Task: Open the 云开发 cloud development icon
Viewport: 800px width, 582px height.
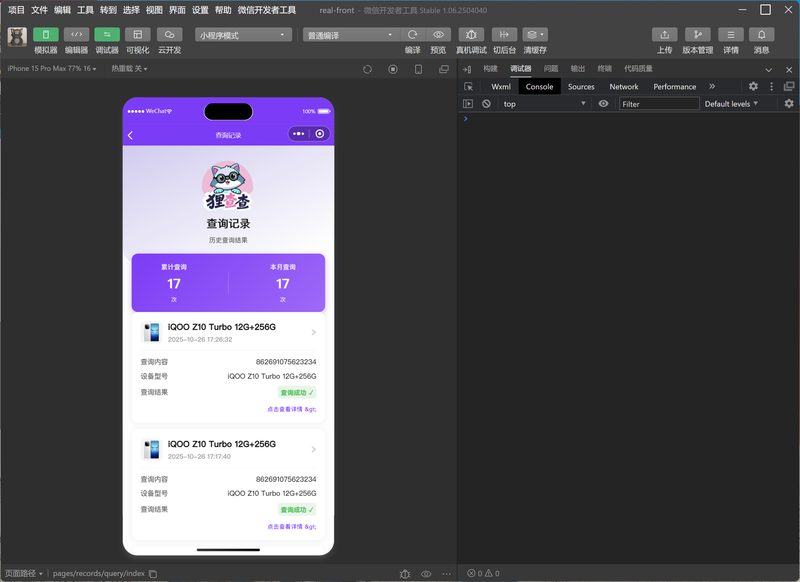Action: [x=169, y=34]
